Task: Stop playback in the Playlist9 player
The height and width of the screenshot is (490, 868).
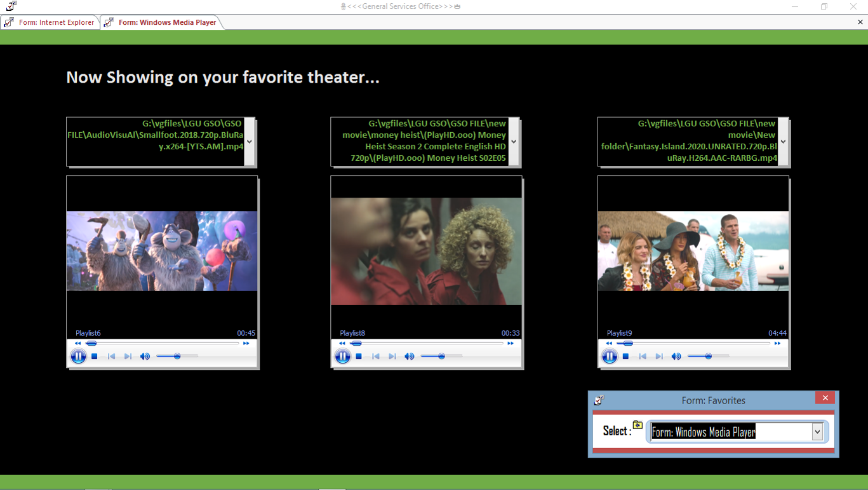Action: pos(626,357)
